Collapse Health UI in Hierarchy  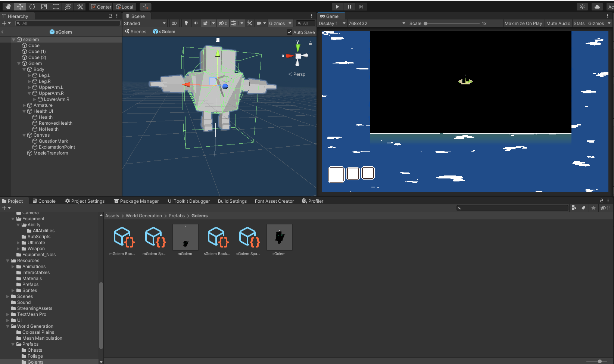coord(24,111)
